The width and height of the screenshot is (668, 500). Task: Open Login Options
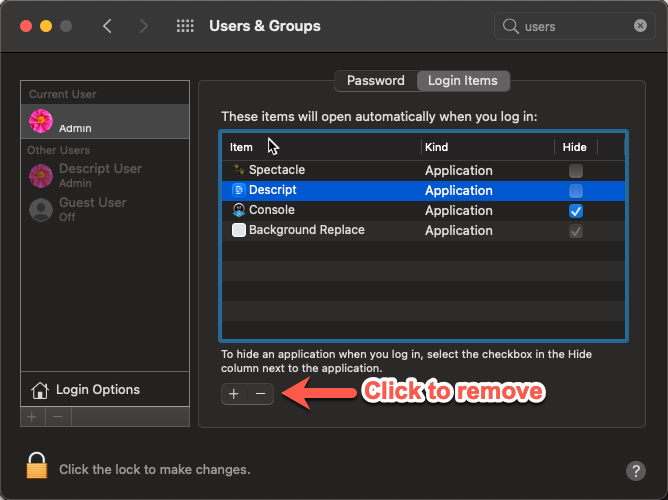point(105,389)
